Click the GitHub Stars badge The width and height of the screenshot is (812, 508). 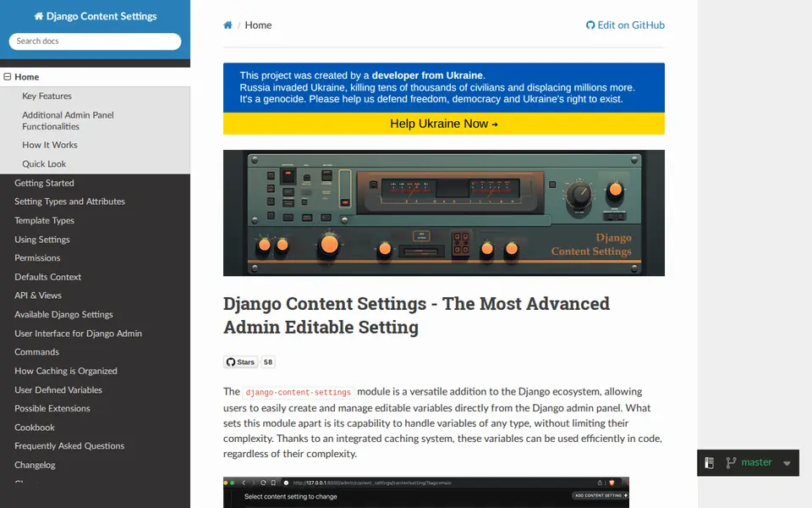point(241,362)
